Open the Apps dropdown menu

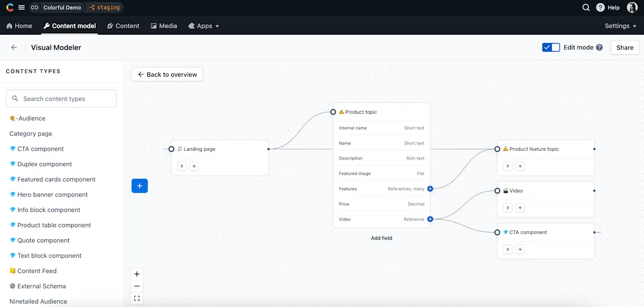click(x=204, y=26)
